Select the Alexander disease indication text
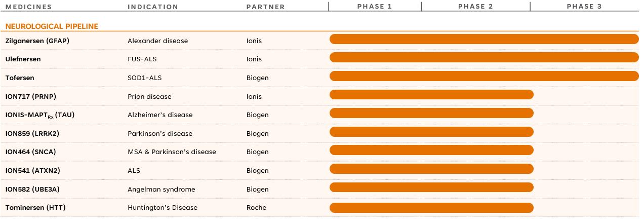The width and height of the screenshot is (644, 224). coord(157,41)
